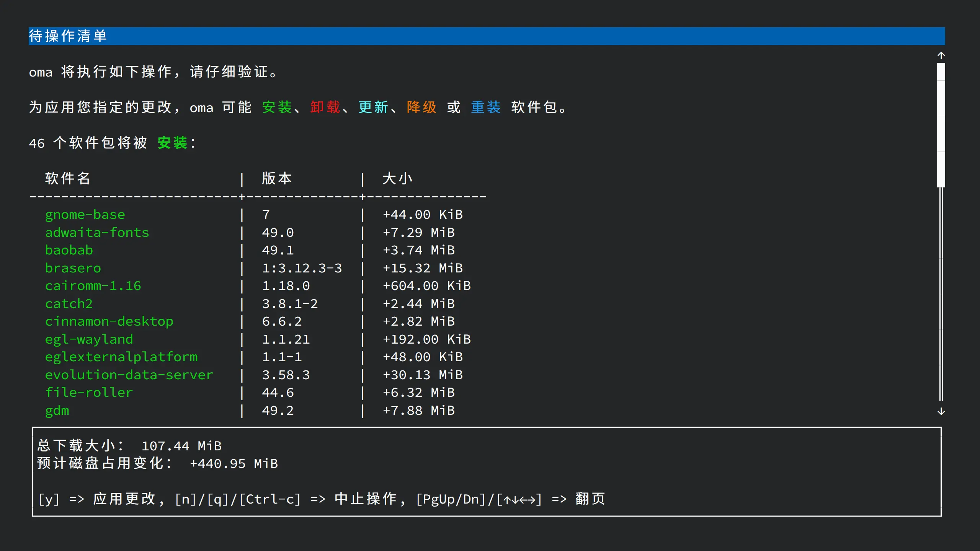Image resolution: width=980 pixels, height=551 pixels.
Task: Select the catch2 package entry
Action: (69, 303)
